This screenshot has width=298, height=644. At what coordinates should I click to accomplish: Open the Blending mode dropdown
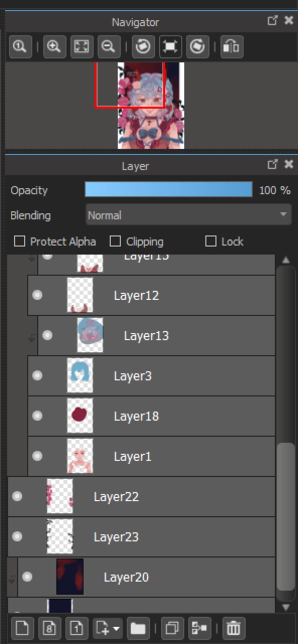click(x=188, y=215)
